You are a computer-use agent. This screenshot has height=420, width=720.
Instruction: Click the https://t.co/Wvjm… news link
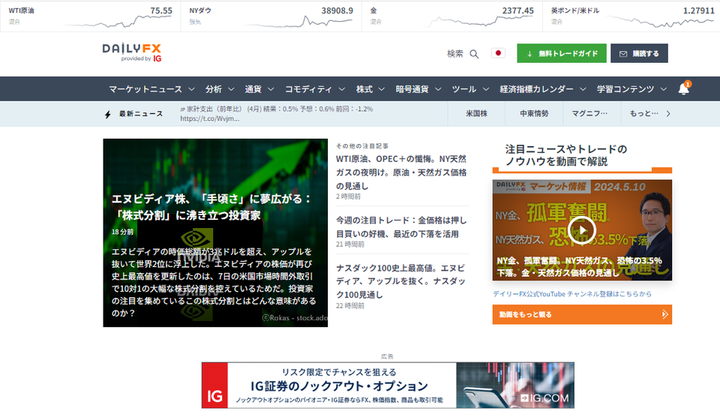point(209,118)
